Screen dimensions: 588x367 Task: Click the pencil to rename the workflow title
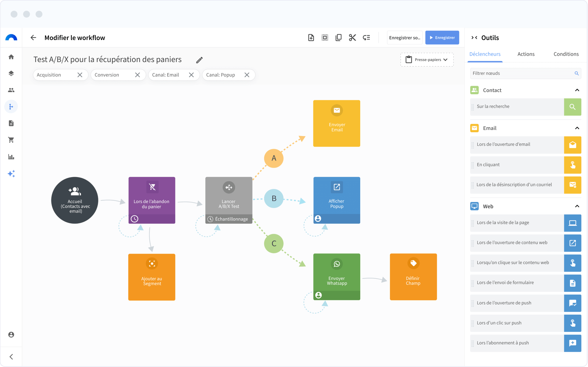pyautogui.click(x=199, y=60)
